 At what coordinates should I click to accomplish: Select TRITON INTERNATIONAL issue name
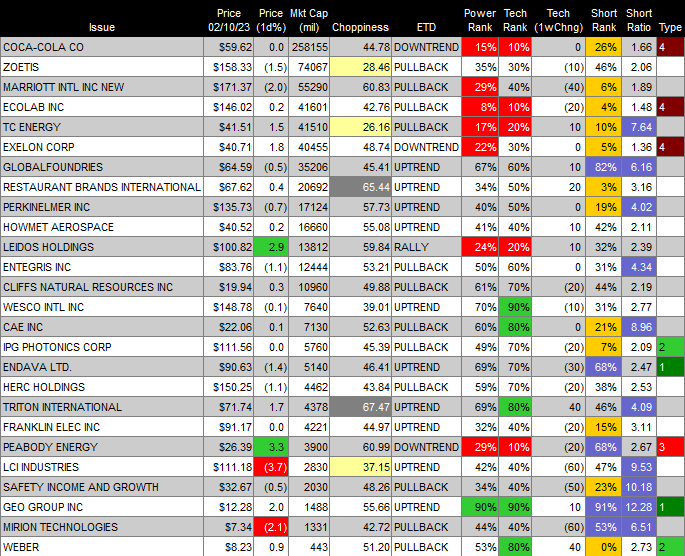point(62,408)
